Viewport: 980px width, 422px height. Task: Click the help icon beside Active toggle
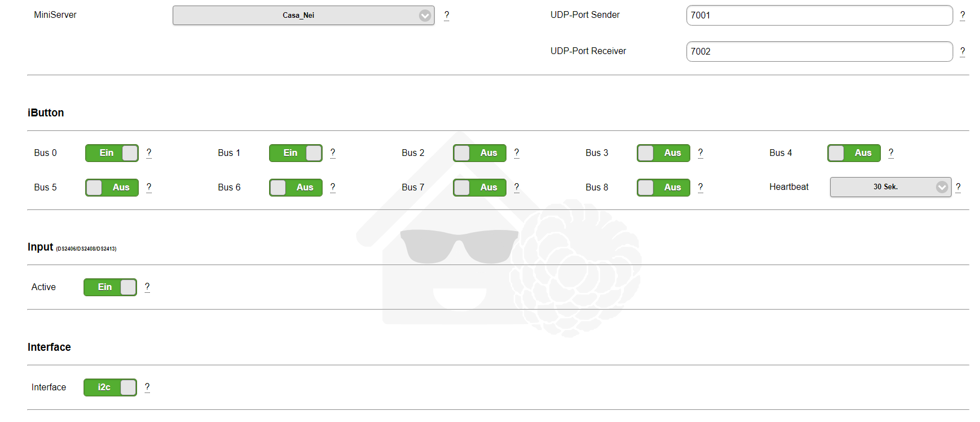[x=147, y=287]
